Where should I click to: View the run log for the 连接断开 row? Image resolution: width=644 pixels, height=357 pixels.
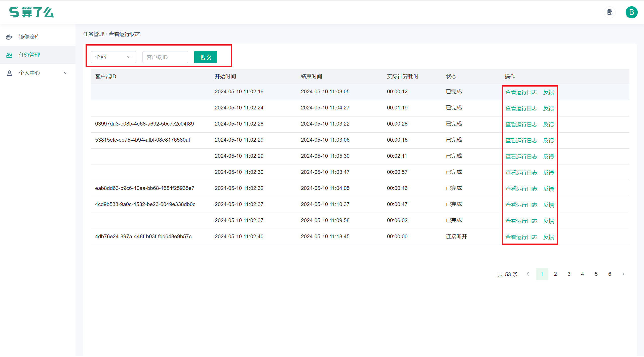[x=521, y=237]
